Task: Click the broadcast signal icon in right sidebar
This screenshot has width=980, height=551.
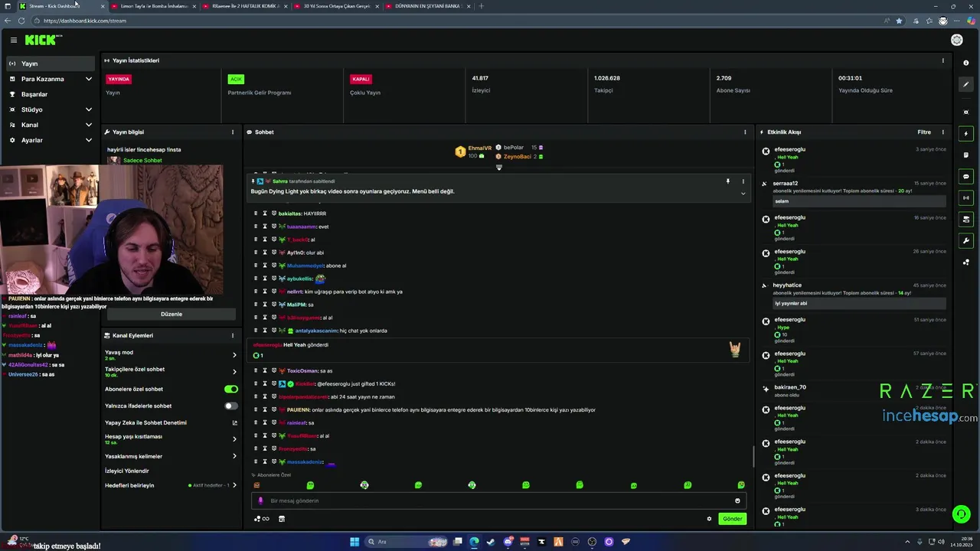Action: (x=966, y=198)
